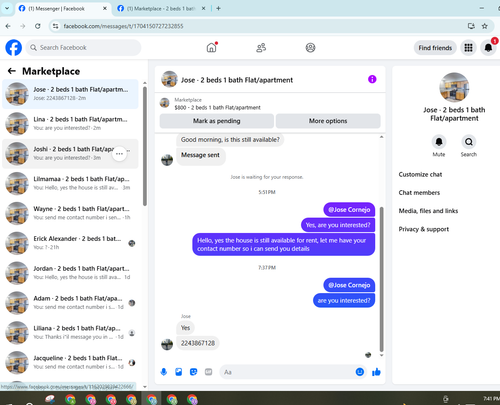Expand Chat members section

coord(419,193)
